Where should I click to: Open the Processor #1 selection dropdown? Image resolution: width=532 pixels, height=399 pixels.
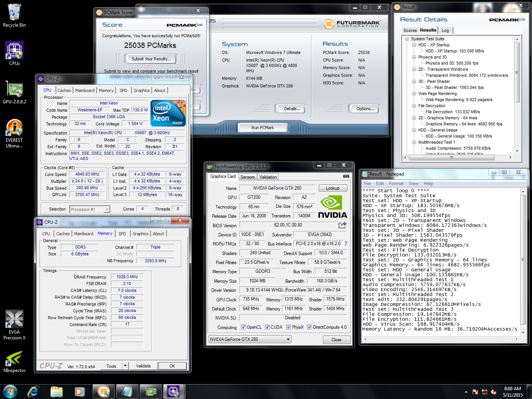pyautogui.click(x=90, y=209)
